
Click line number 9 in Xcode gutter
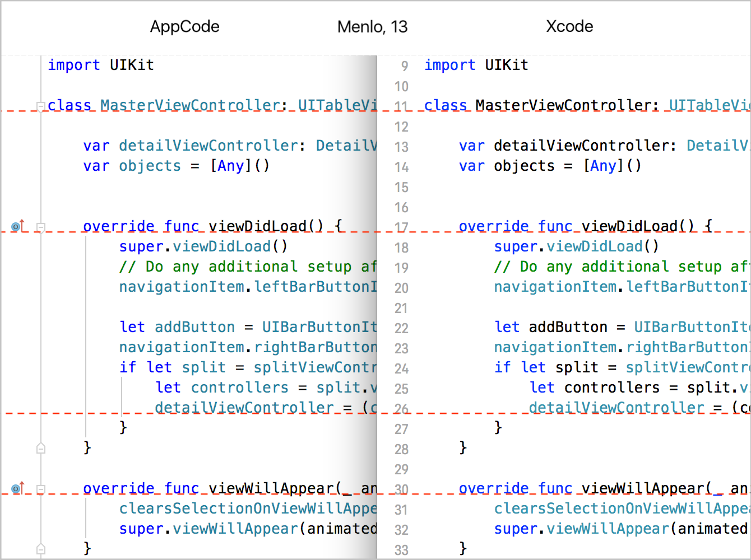click(x=405, y=66)
